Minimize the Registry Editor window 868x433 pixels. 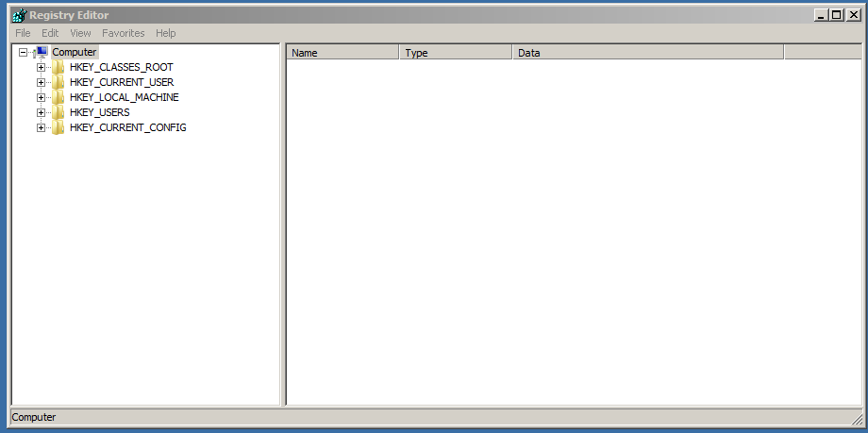click(821, 15)
